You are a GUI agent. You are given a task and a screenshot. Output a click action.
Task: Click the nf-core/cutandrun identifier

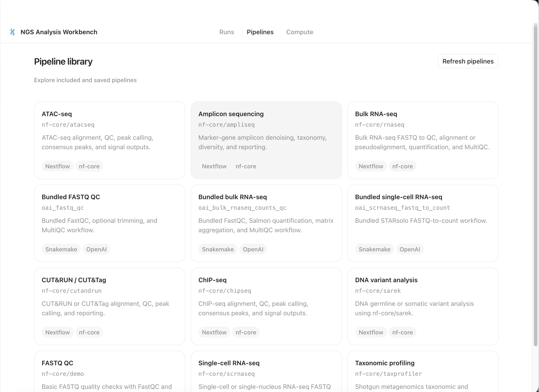click(72, 291)
